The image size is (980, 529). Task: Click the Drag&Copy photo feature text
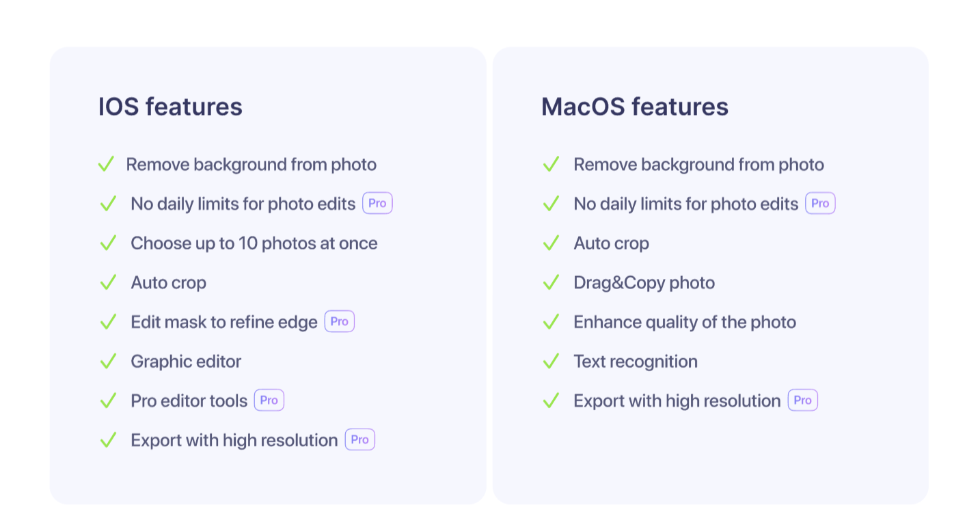644,283
